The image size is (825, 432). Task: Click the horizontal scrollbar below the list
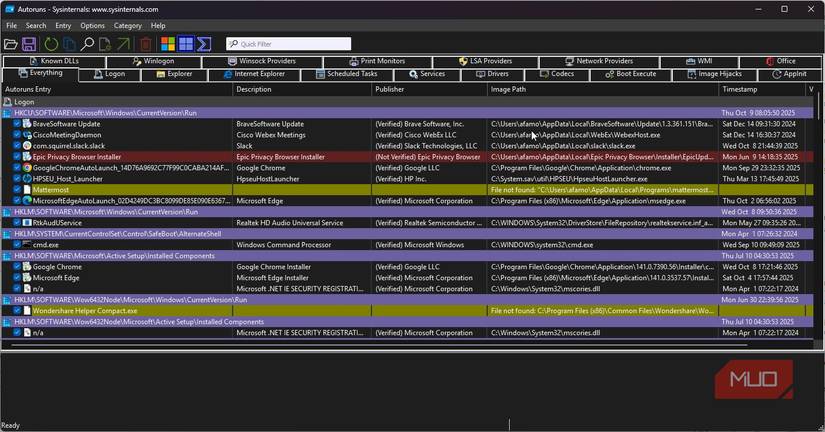tap(379, 345)
